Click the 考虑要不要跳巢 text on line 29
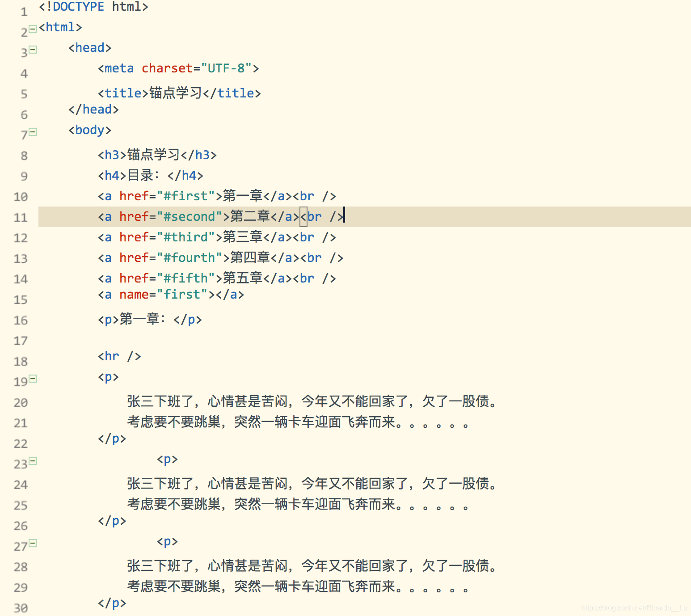 click(x=298, y=586)
